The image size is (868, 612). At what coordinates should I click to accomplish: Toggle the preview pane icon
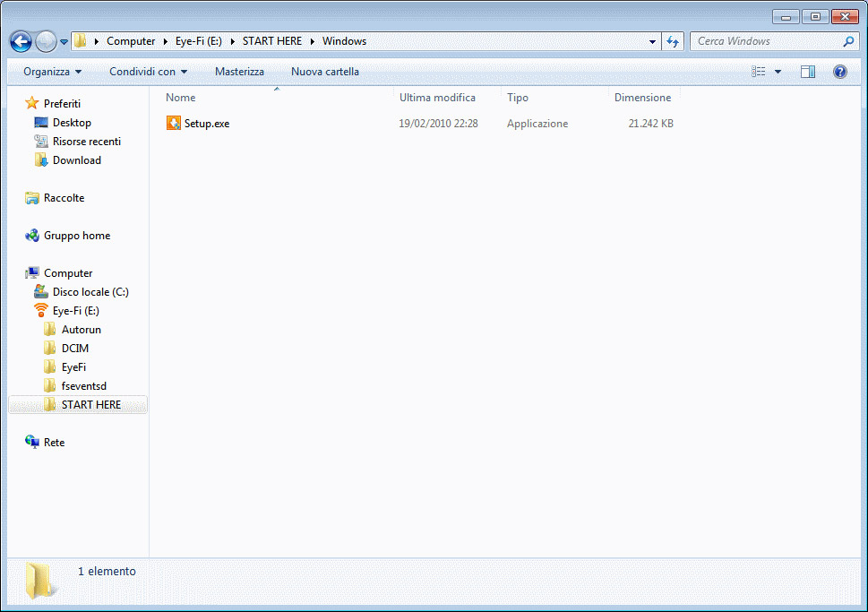tap(808, 72)
